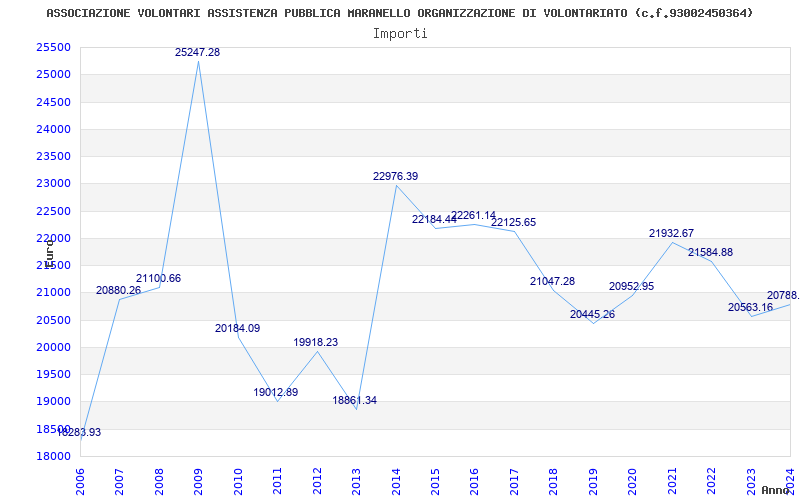Click x-axis year 2009
Screen dimensions: 800x500
coord(198,481)
